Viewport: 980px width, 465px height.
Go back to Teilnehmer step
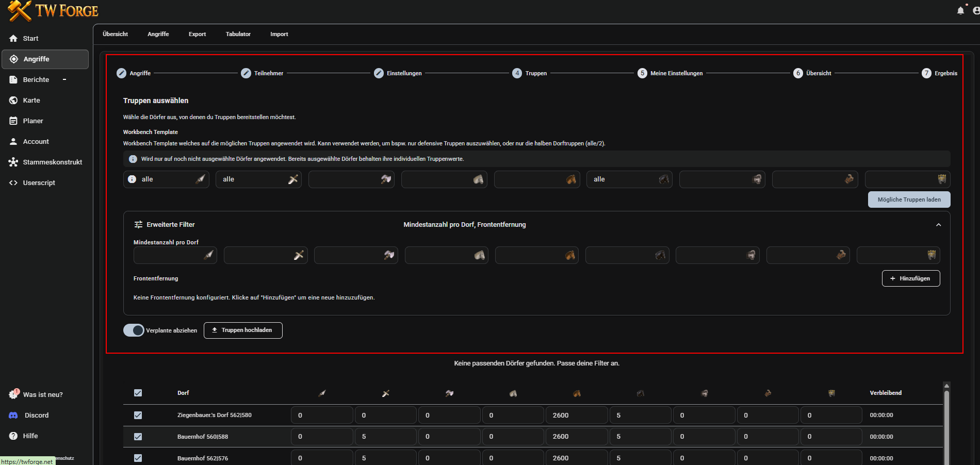pyautogui.click(x=262, y=73)
